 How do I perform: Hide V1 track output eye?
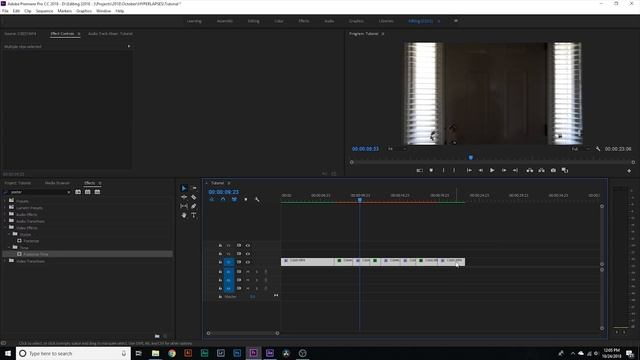coord(248,262)
